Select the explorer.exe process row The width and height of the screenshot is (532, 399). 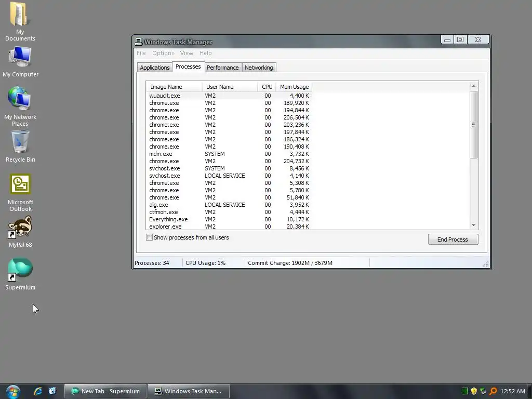[x=229, y=227]
